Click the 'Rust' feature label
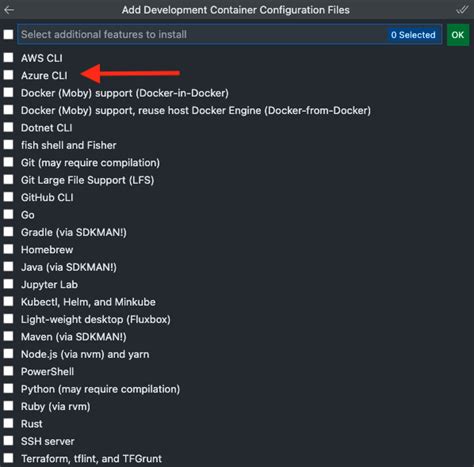The image size is (474, 467). (32, 424)
